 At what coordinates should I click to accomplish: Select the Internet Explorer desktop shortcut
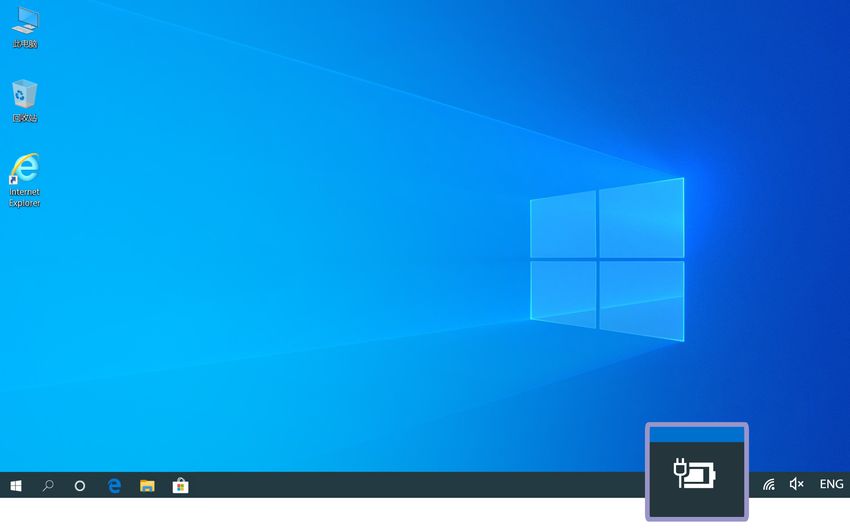point(24,180)
